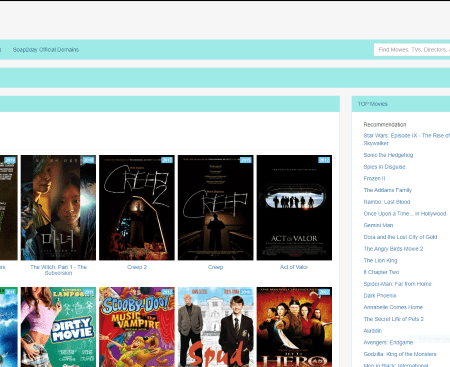Screen dimensions: 450x367
Task: Open The Angry Birds Movie 2 link
Action: tap(393, 249)
